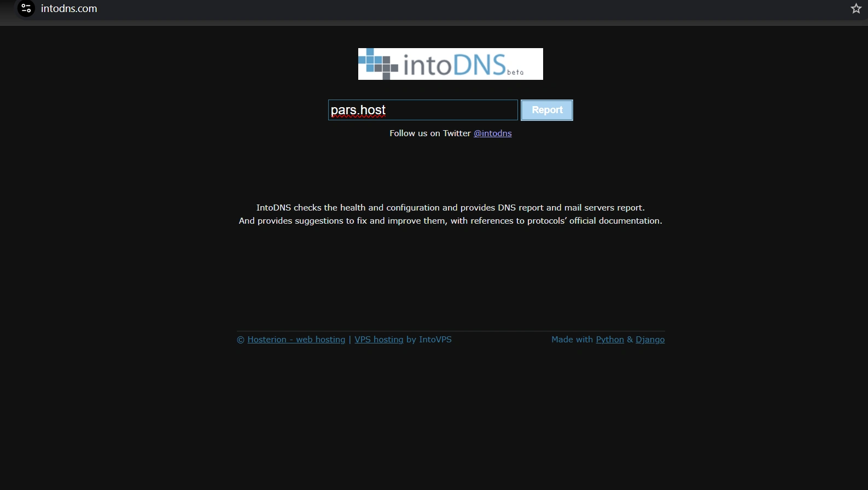Screen dimensions: 868x490
Task: Bookmark this page with the star icon
Action: [856, 8]
